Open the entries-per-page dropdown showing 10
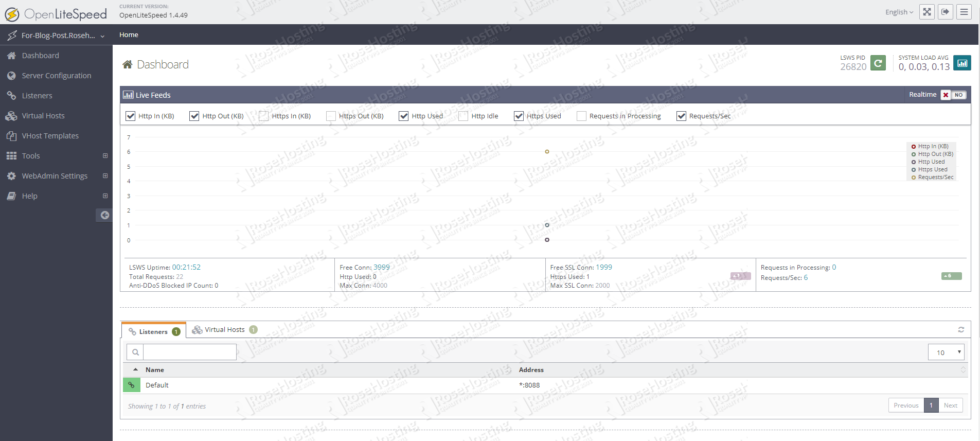Image resolution: width=980 pixels, height=441 pixels. pos(946,352)
